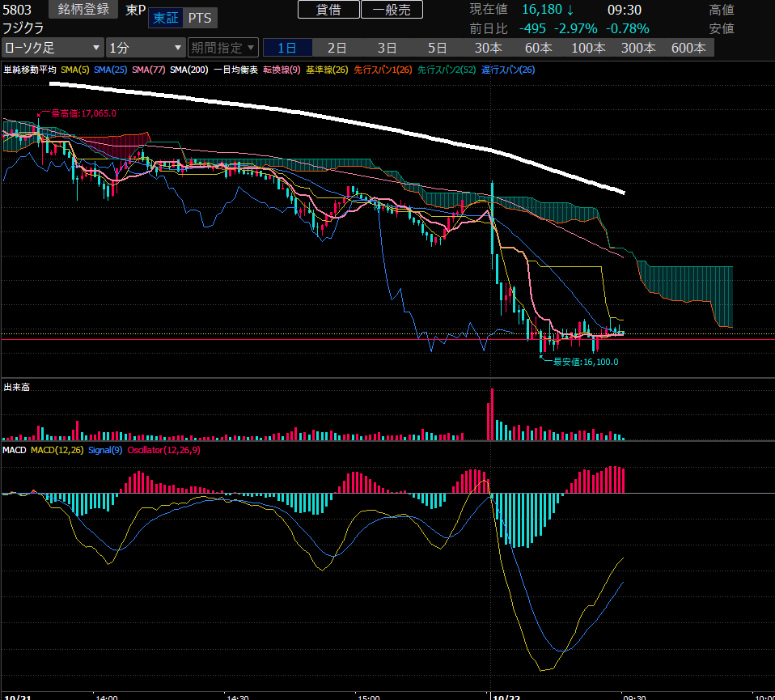The image size is (775, 700).
Task: Click the 先行スパン1(26) legend label
Action: [383, 70]
